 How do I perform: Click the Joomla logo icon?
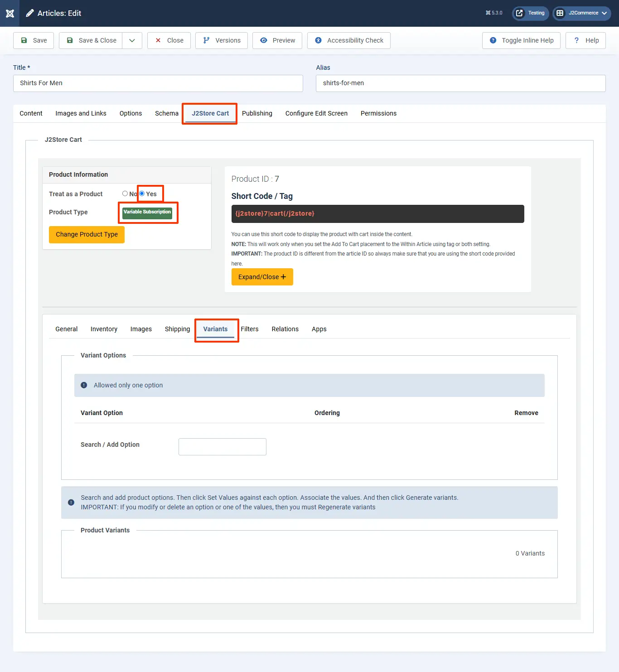[x=10, y=13]
